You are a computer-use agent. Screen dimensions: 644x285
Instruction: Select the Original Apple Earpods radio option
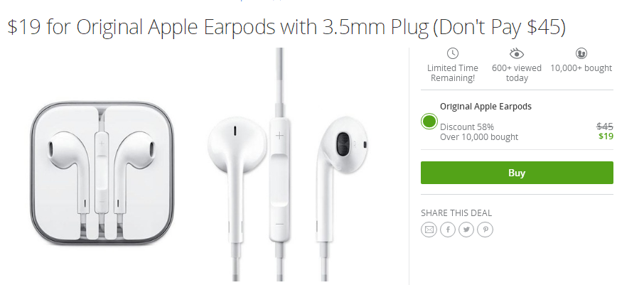tap(429, 122)
